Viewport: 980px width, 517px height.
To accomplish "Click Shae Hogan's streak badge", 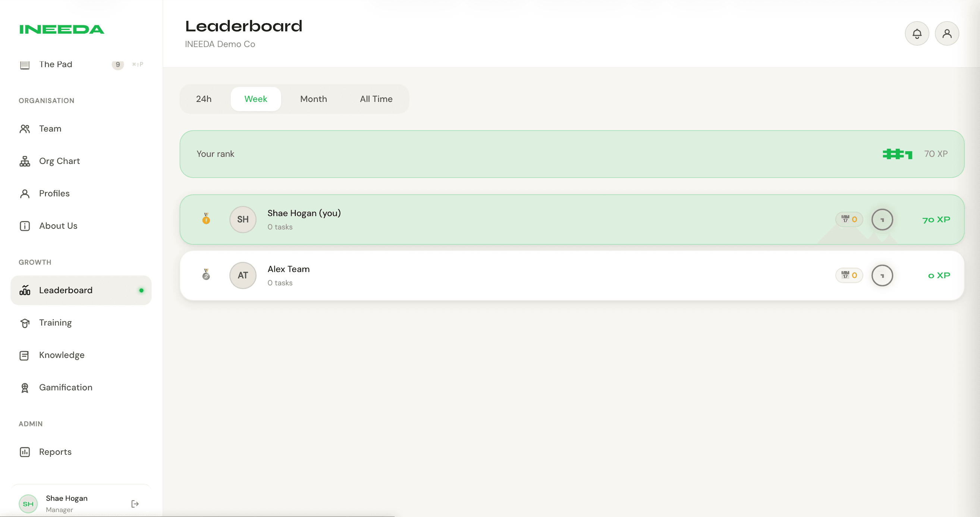I will [x=849, y=219].
